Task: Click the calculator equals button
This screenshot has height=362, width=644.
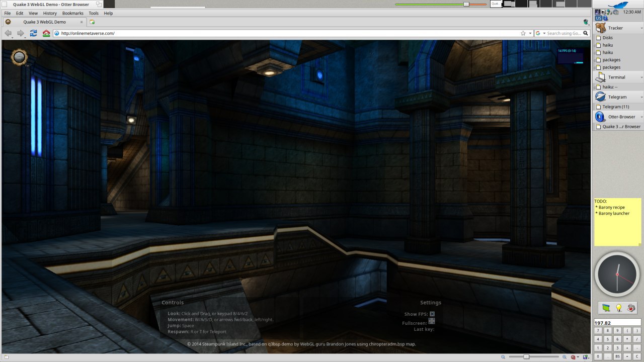Action: pyautogui.click(x=627, y=356)
